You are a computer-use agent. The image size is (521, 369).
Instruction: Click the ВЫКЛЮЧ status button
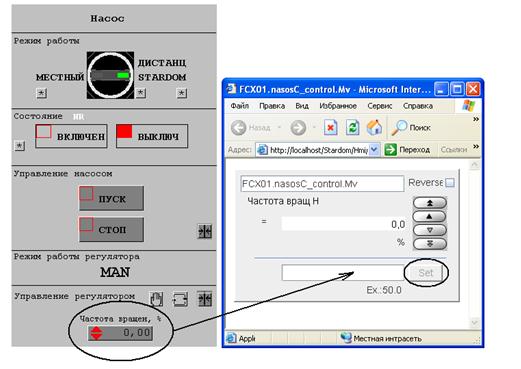tap(152, 136)
